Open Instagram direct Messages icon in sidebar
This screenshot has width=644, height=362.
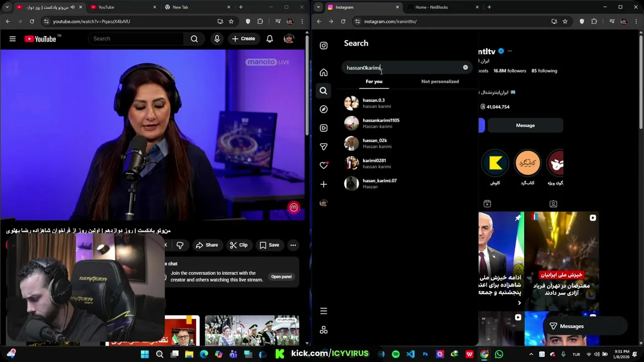pyautogui.click(x=324, y=147)
